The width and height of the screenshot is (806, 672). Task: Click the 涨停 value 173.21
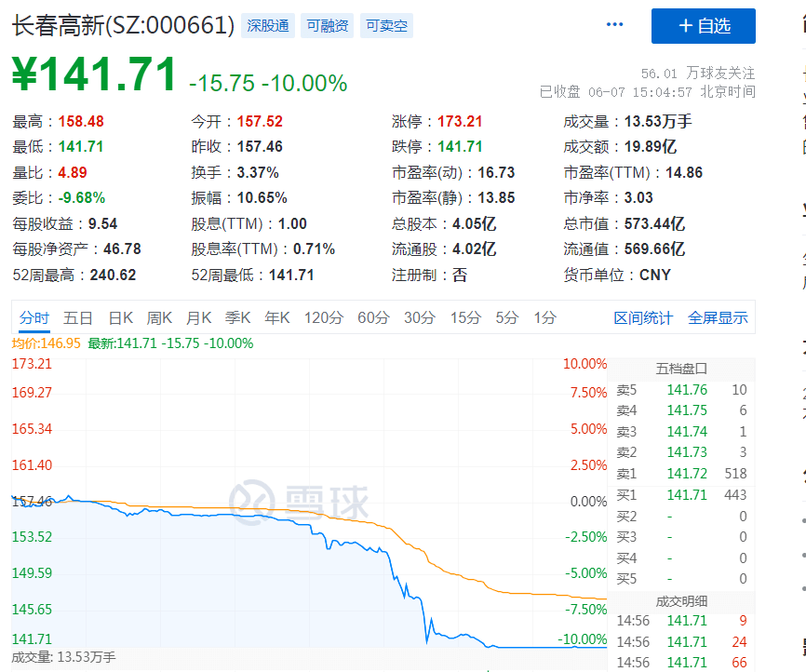pos(460,121)
